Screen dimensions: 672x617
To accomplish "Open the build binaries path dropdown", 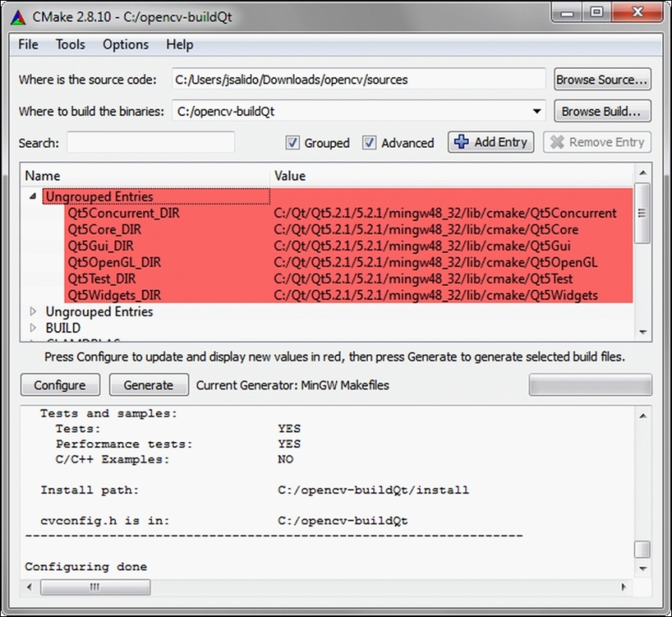I will click(x=537, y=112).
